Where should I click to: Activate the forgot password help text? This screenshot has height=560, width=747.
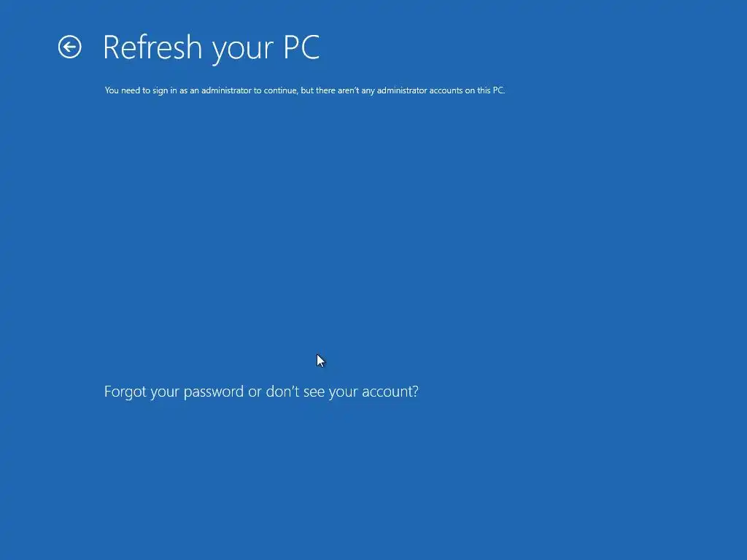[x=261, y=392]
